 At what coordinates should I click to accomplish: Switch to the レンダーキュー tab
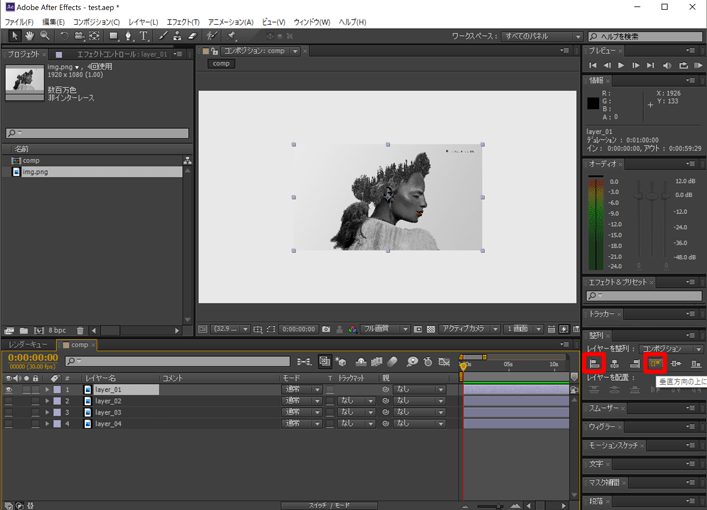pyautogui.click(x=28, y=345)
